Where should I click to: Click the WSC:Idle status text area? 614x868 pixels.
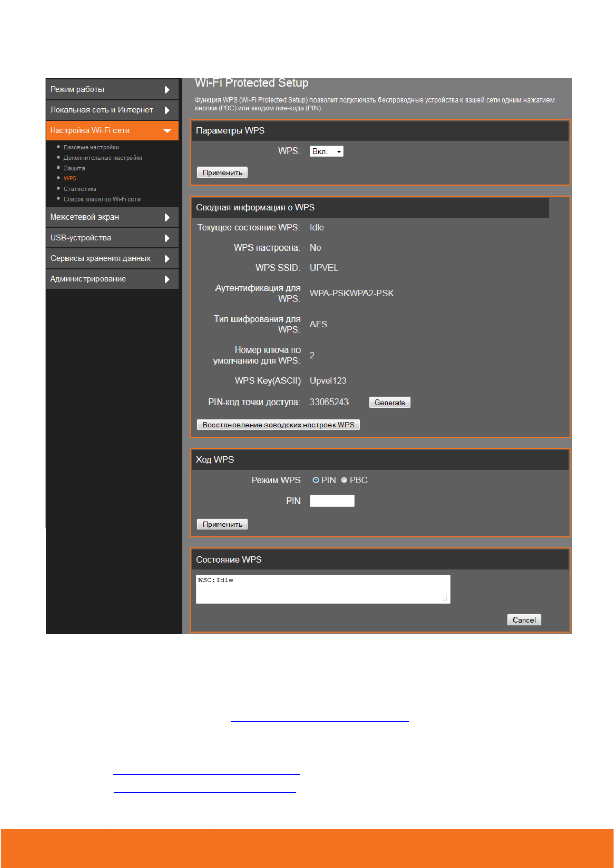coord(323,589)
